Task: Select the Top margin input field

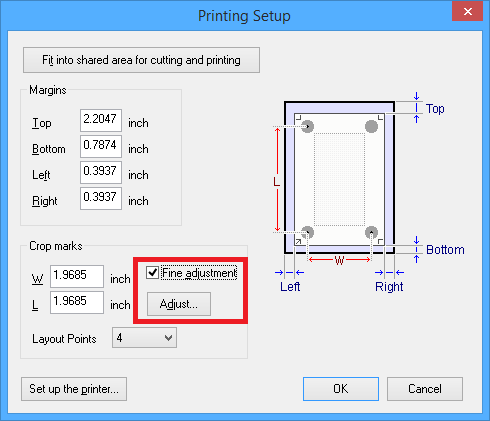Action: (x=101, y=120)
